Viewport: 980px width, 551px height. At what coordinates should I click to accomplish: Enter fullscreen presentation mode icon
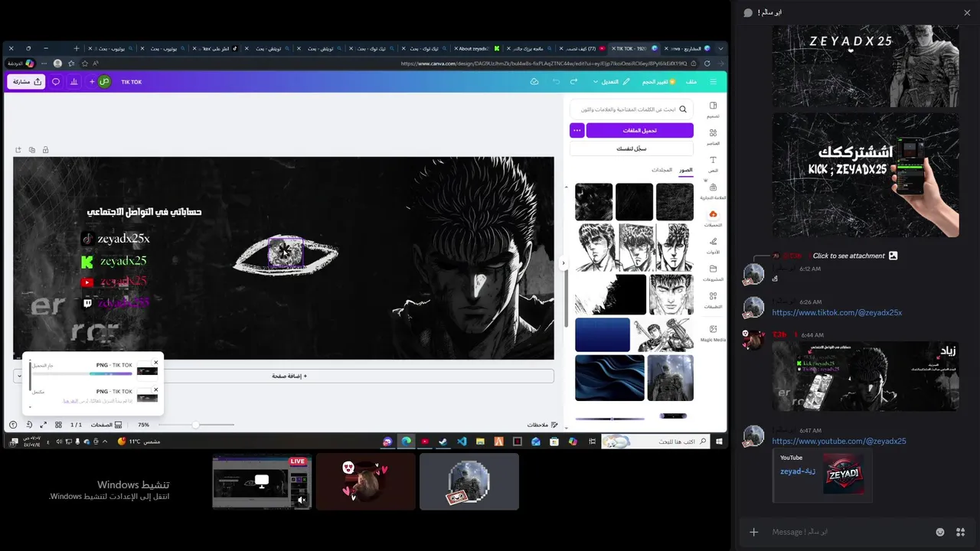tap(43, 424)
